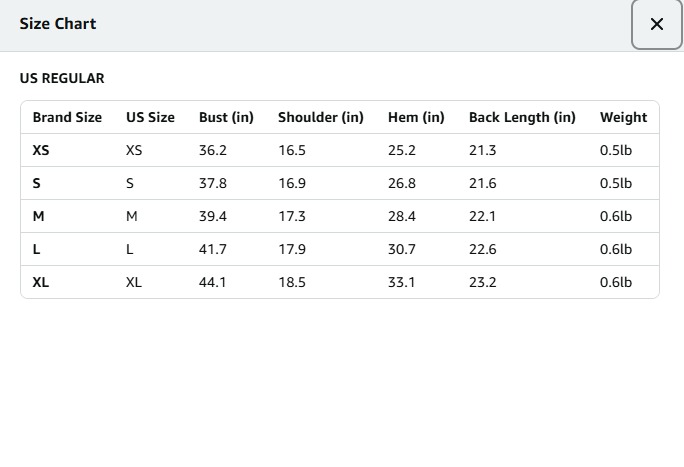Select the Weight column header
This screenshot has height=467, width=684.
(x=623, y=117)
